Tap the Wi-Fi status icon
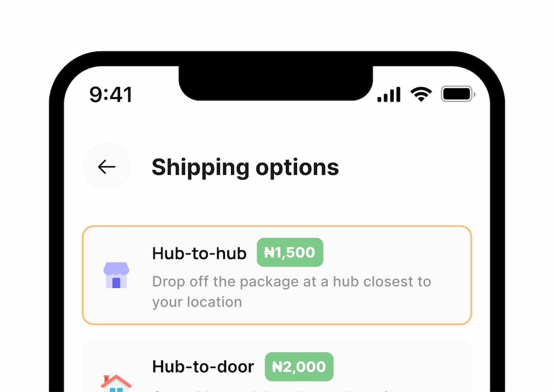Viewport: 554px width, 392px height. [x=421, y=94]
